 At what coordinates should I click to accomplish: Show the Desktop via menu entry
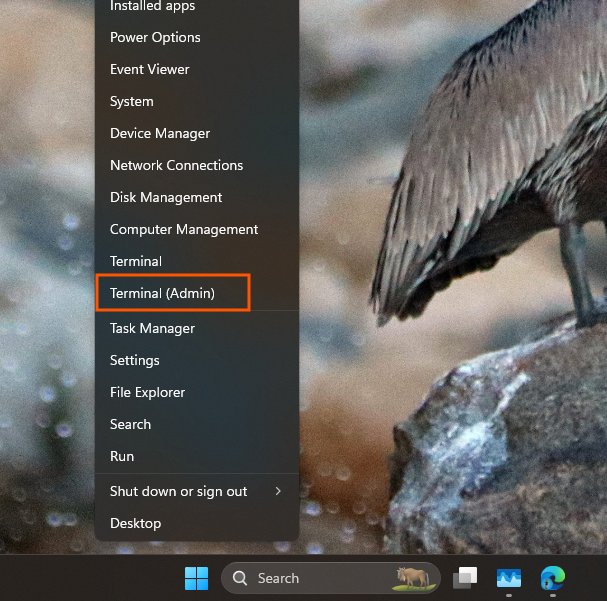click(197, 524)
